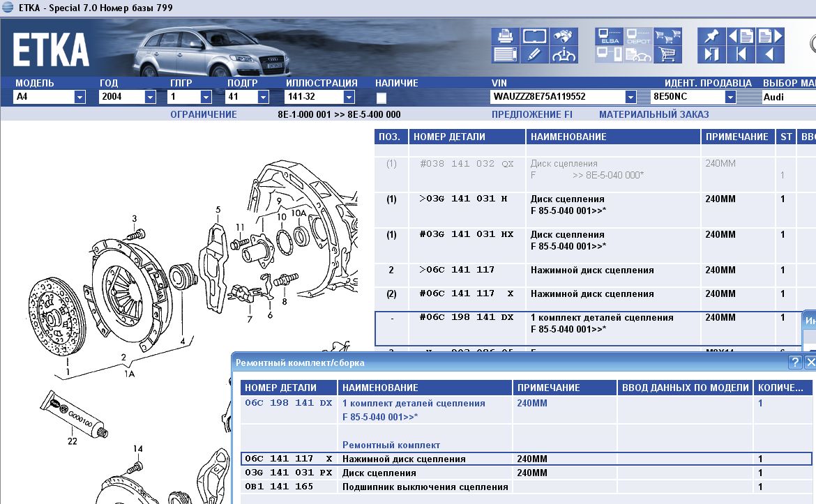Go to next page icon
816x504 pixels.
[x=770, y=36]
